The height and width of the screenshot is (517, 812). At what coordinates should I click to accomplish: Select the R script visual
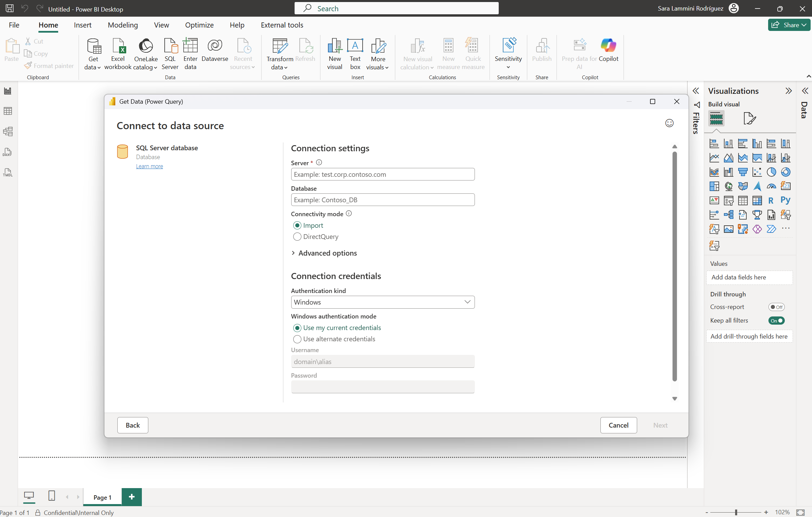coord(771,201)
